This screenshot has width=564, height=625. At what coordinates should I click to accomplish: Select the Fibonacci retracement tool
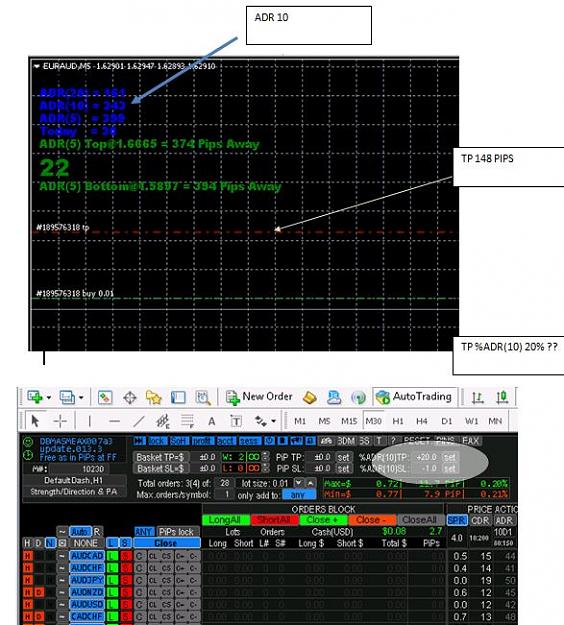(x=187, y=421)
